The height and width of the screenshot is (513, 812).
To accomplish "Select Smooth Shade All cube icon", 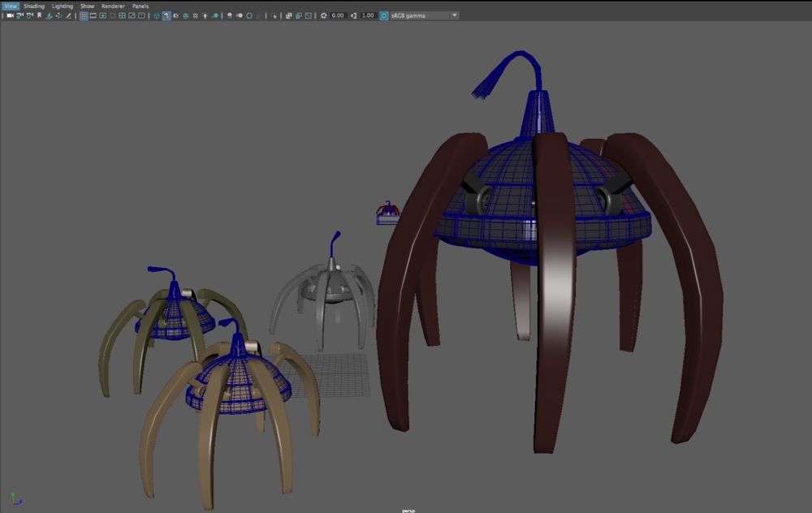I will pyautogui.click(x=166, y=15).
